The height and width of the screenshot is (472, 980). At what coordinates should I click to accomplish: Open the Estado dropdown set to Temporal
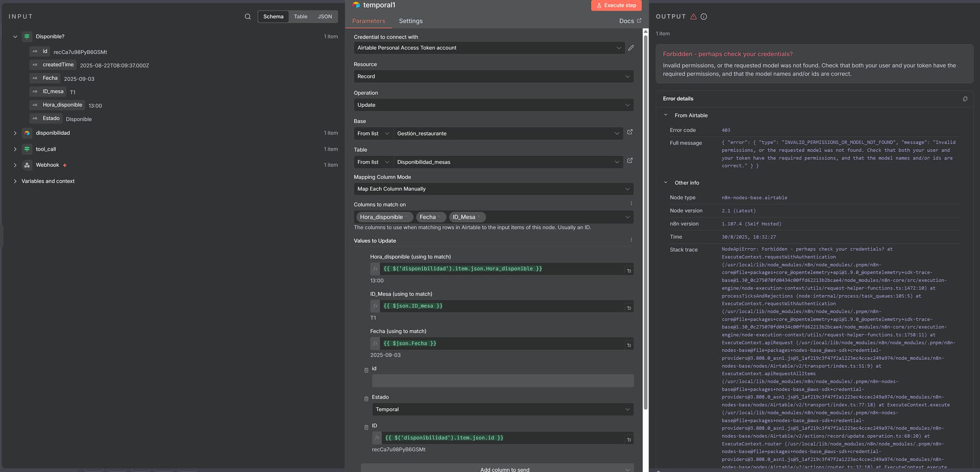click(502, 410)
